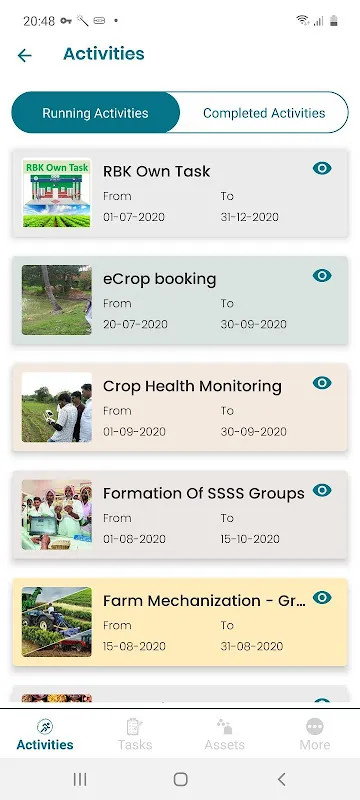
Task: Switch to Completed Activities tab
Action: [264, 113]
